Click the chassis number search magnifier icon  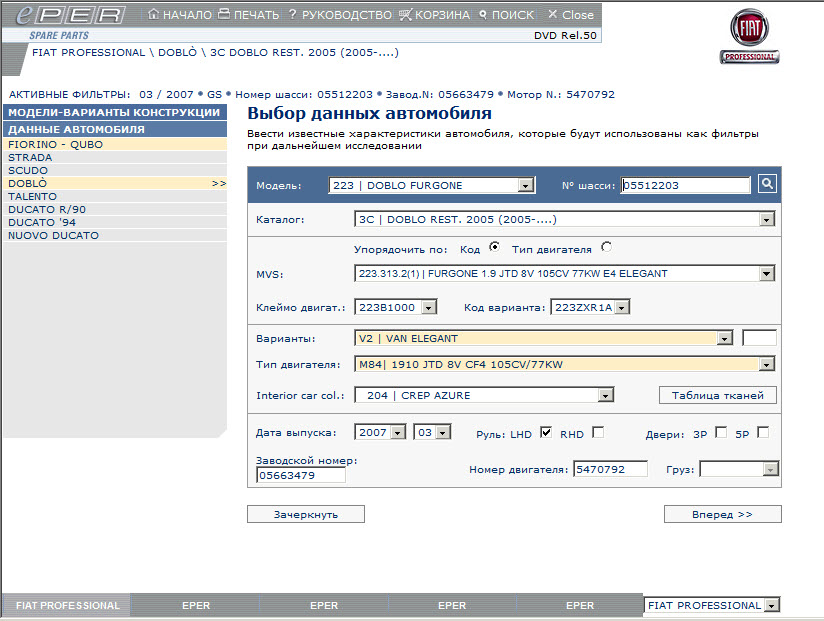(767, 184)
